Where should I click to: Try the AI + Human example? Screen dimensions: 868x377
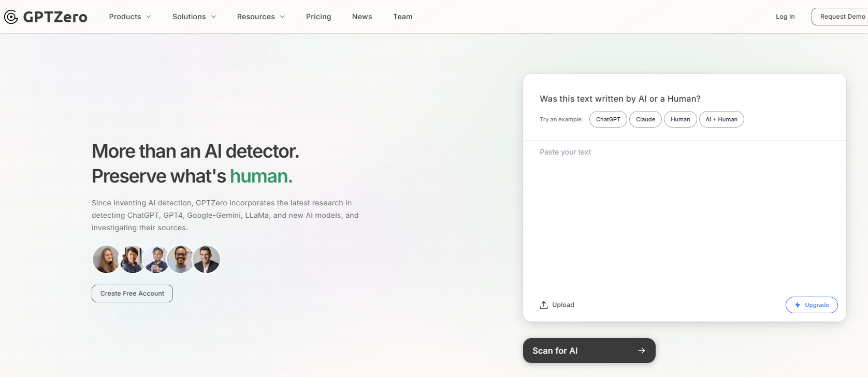click(721, 119)
